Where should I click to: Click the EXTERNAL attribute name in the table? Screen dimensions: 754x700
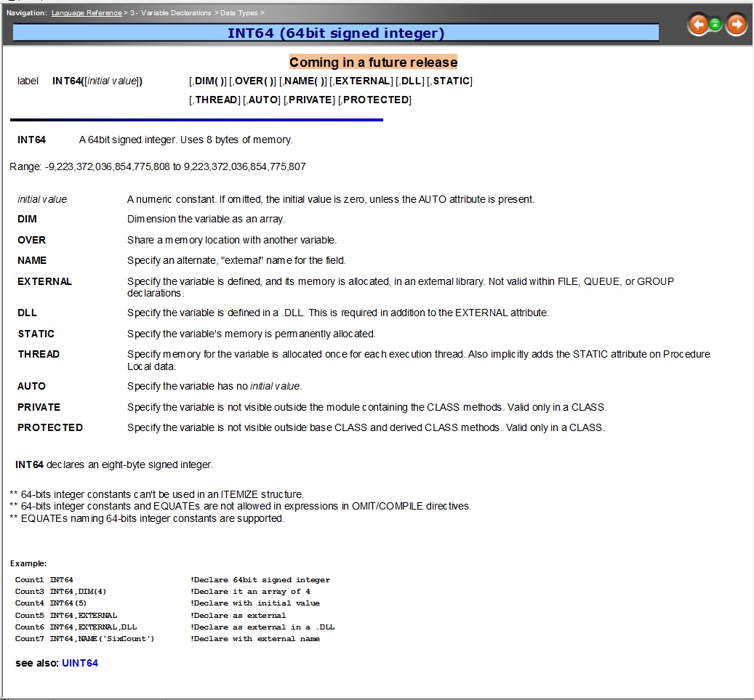tap(44, 281)
